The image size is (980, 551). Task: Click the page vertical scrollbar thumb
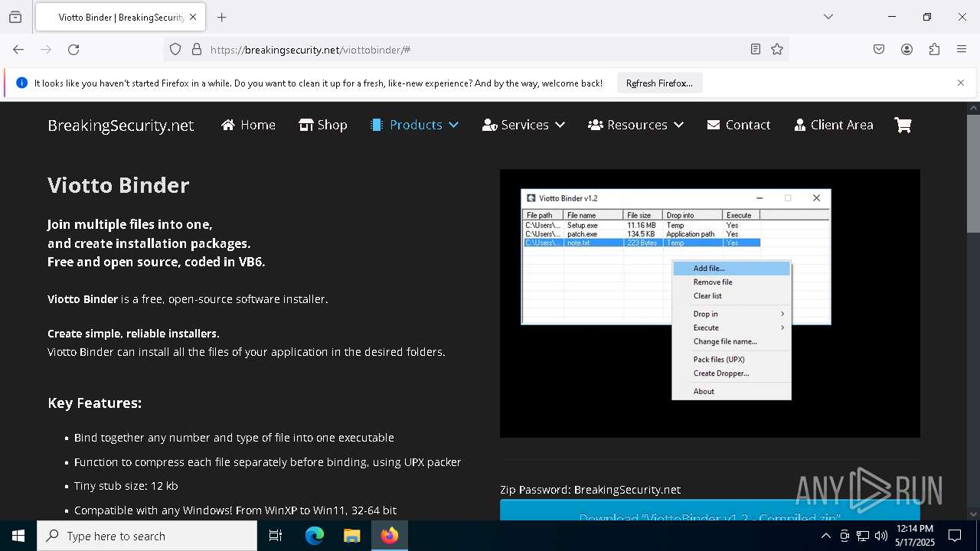973,173
